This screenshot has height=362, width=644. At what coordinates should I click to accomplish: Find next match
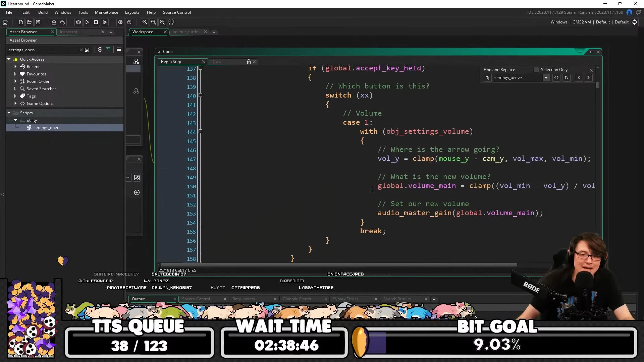tap(588, 78)
